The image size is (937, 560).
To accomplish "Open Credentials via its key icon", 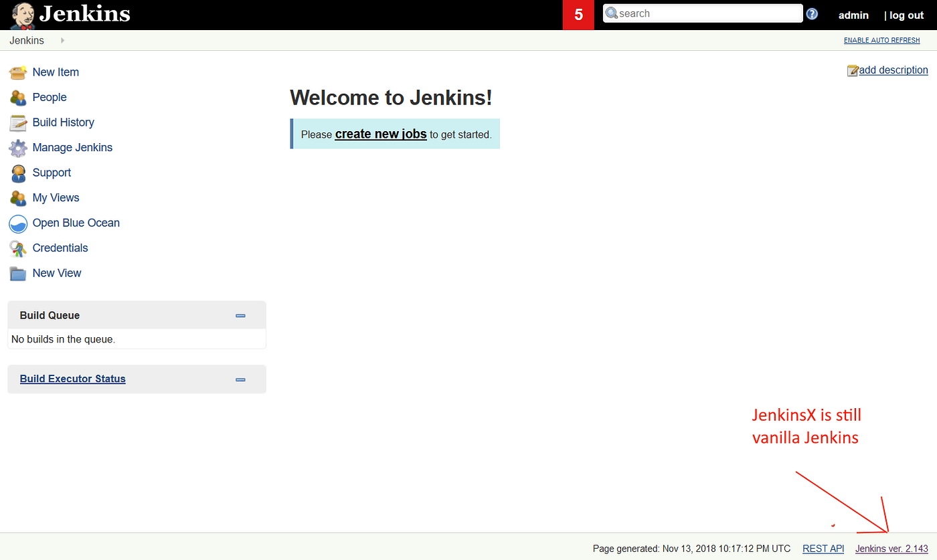I will 17,248.
